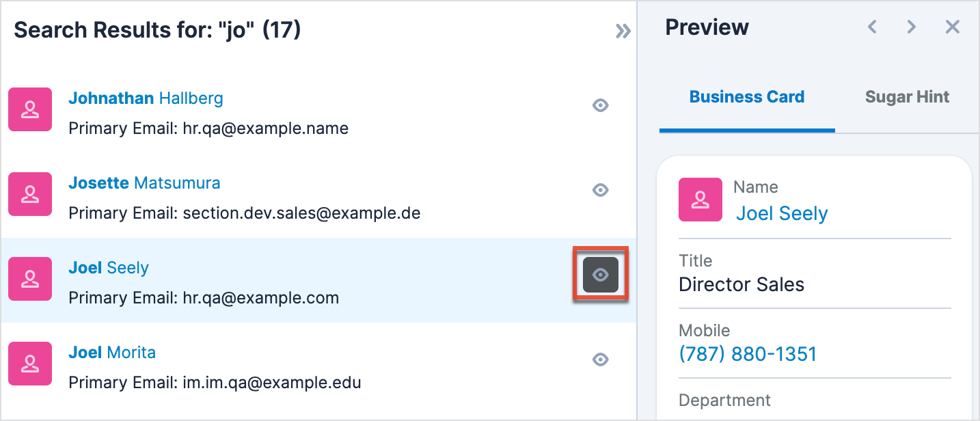Click the Joel Seely contact avatar icon

(30, 279)
